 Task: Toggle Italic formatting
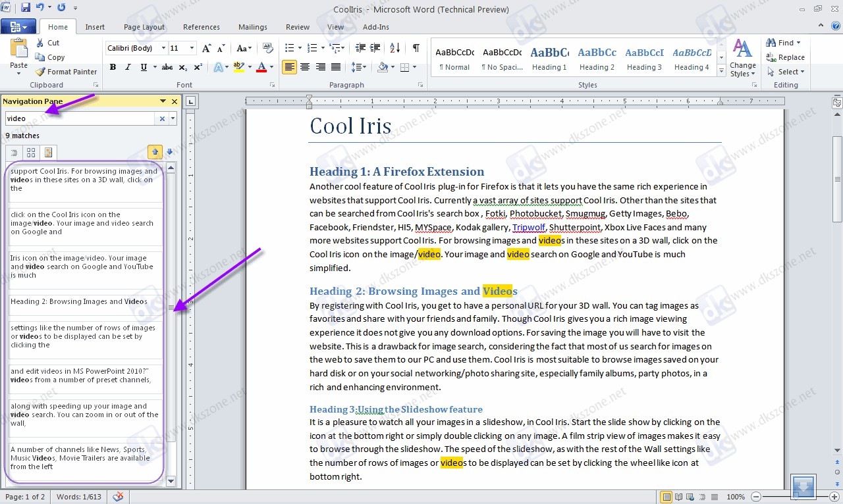pyautogui.click(x=127, y=67)
